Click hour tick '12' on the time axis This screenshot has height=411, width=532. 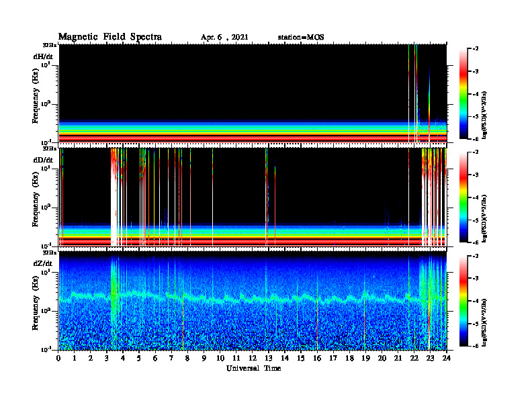(253, 358)
